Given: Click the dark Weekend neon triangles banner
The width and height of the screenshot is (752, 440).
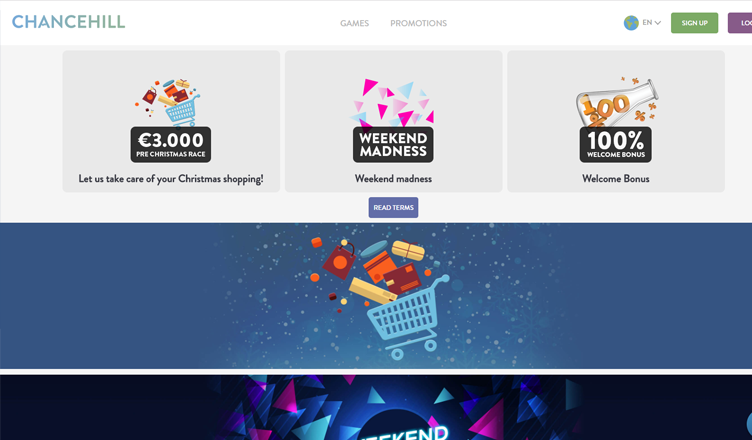Looking at the screenshot, I should [x=376, y=407].
